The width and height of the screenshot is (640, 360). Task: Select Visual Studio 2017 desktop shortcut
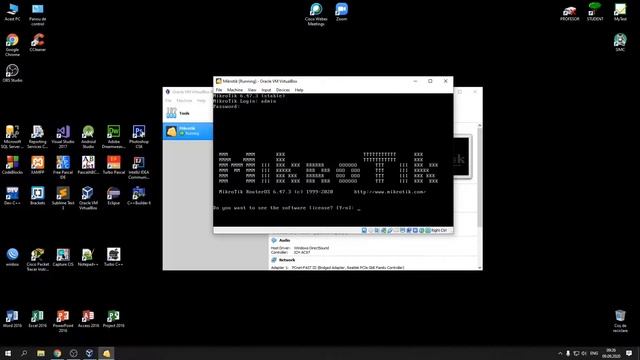63,137
